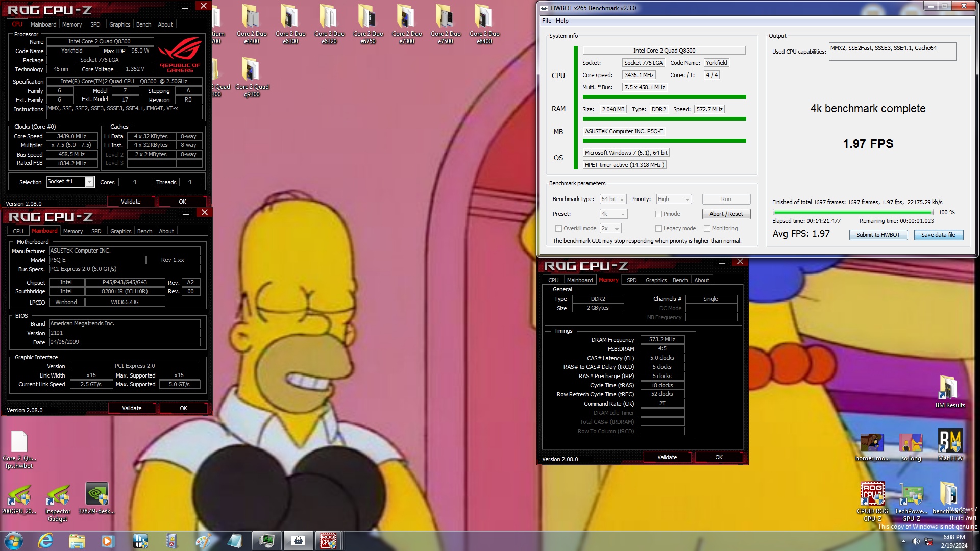980x551 pixels.
Task: Enable the Monitoring checkbox
Action: pos(707,229)
